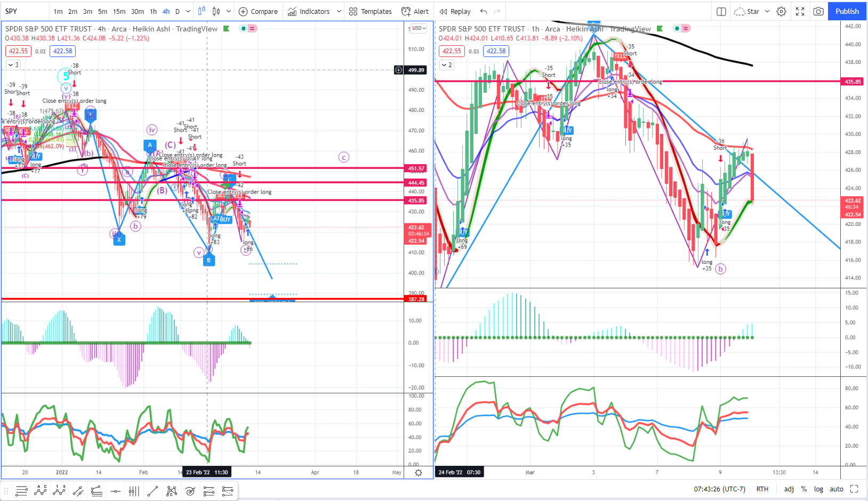Toggle left chart market status indicator
The width and height of the screenshot is (868, 501).
click(244, 28)
